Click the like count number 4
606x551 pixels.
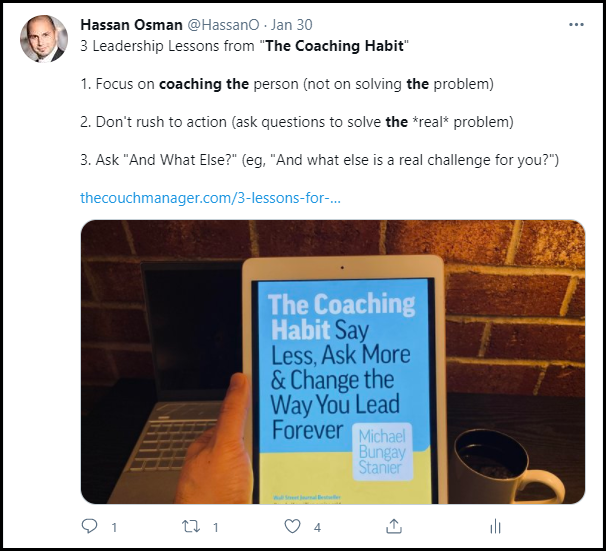coord(317,527)
